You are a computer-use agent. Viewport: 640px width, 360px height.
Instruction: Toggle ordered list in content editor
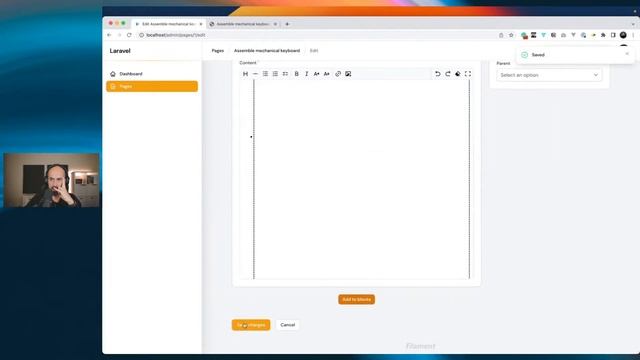275,74
